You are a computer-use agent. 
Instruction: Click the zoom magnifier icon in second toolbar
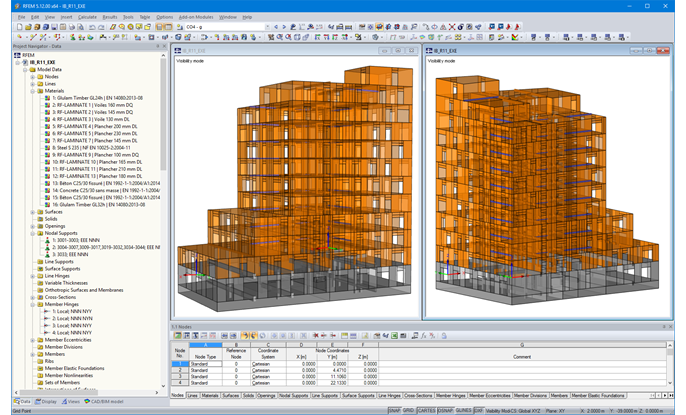click(280, 38)
